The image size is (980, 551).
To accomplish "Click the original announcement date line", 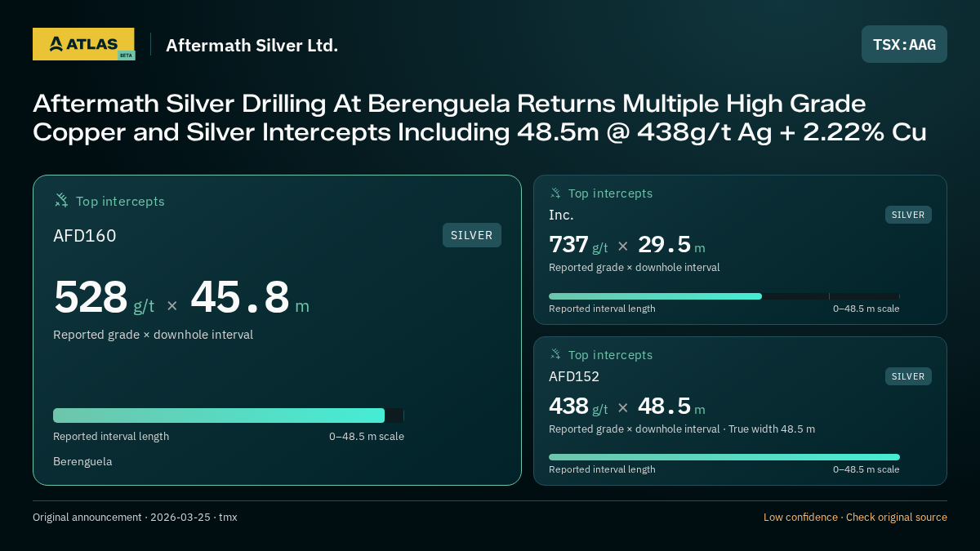I will (x=135, y=518).
